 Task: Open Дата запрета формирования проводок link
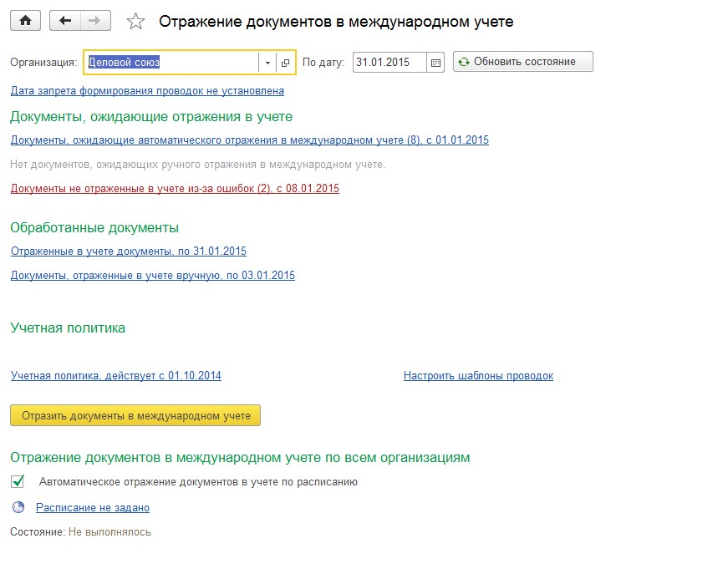(x=147, y=90)
